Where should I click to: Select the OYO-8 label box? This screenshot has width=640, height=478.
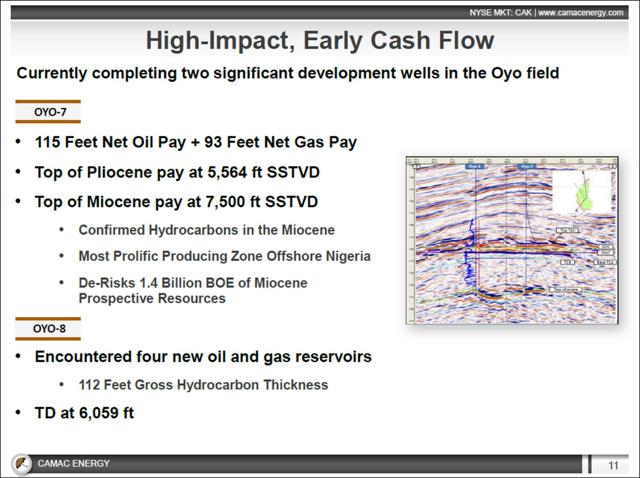(48, 329)
